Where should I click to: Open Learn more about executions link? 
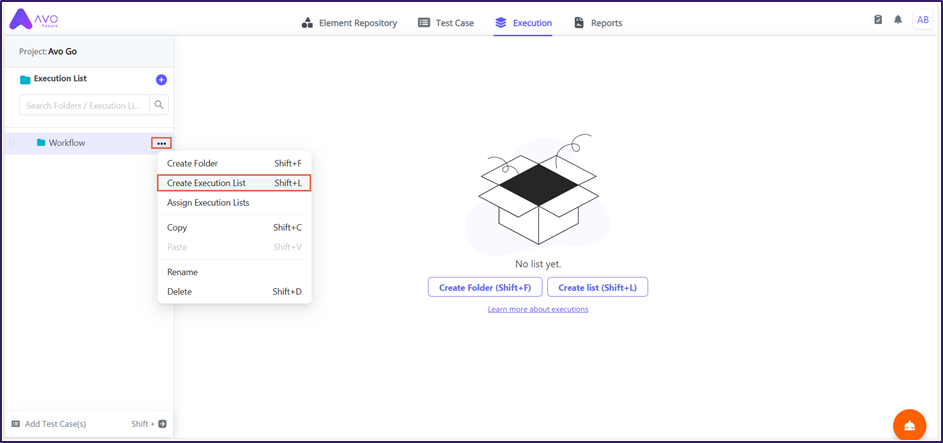538,309
